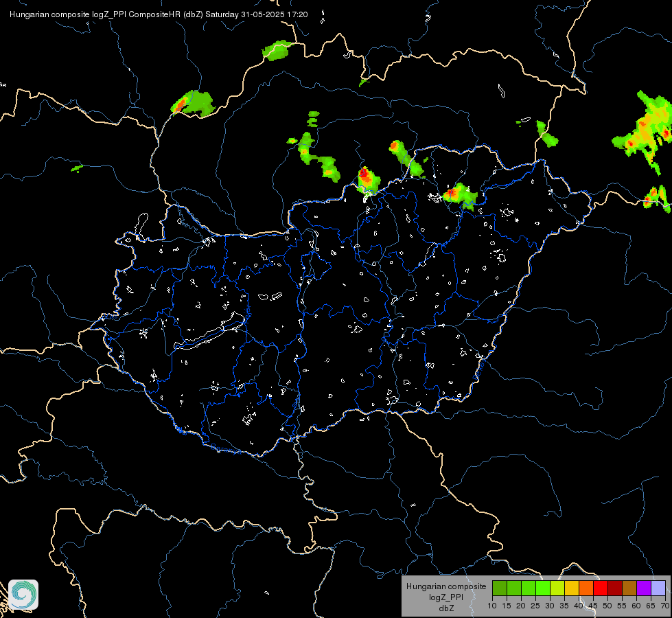Click the legend scale value "50"

[x=607, y=606]
